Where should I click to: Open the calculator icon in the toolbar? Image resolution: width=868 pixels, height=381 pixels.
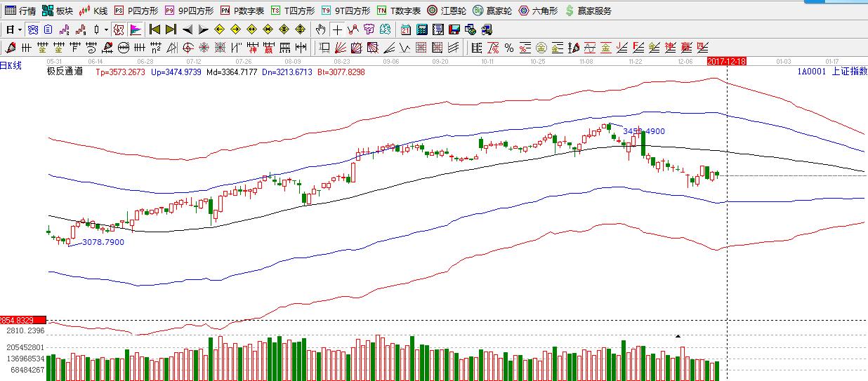coord(422,29)
